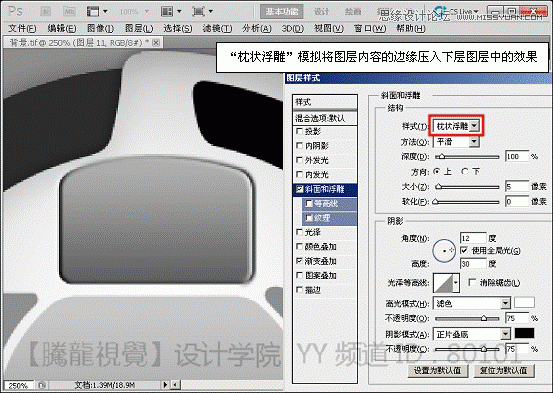Open the 滤镜(T) menu

coord(217,28)
